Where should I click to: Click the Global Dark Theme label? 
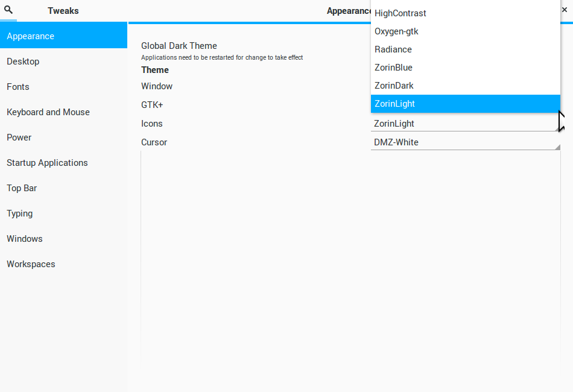pyautogui.click(x=179, y=46)
